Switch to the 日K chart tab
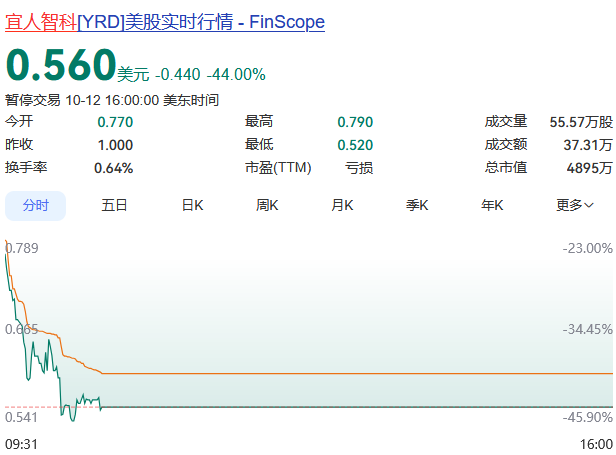 192,205
